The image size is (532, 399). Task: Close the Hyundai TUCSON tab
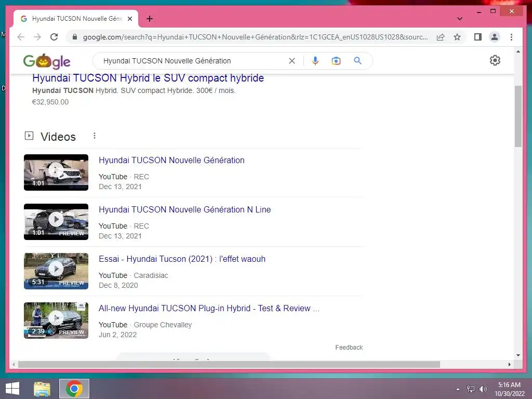click(129, 19)
